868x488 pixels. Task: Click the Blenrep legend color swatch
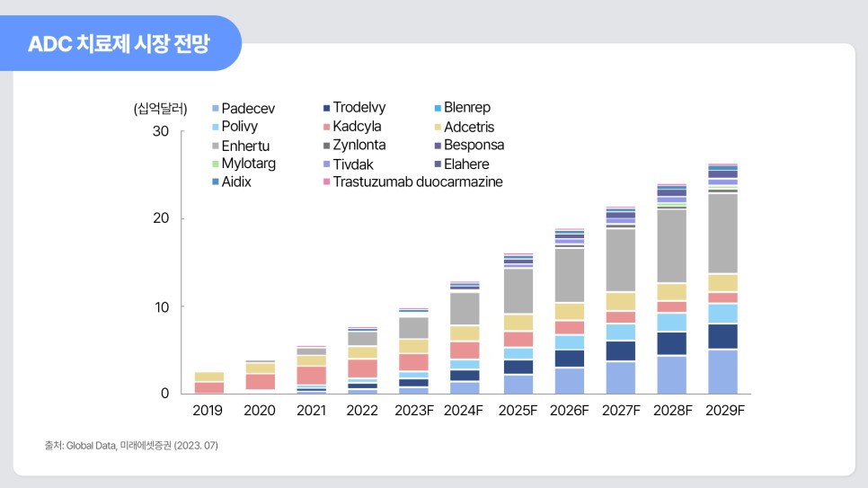[438, 108]
